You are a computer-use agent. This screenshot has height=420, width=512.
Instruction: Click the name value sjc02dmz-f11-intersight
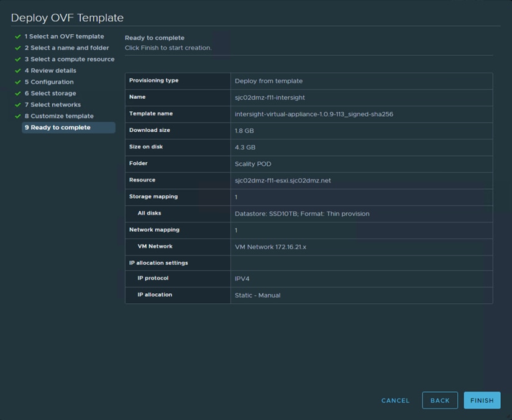(270, 98)
